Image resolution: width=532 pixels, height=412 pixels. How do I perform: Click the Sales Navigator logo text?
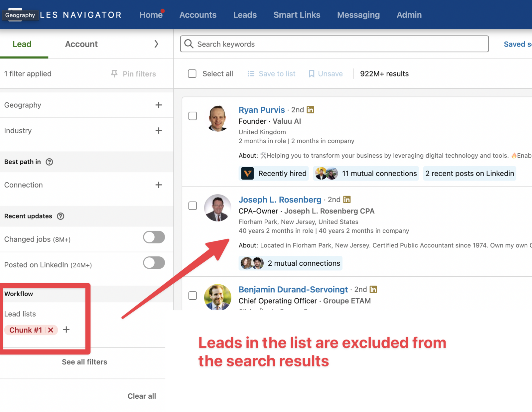(80, 15)
